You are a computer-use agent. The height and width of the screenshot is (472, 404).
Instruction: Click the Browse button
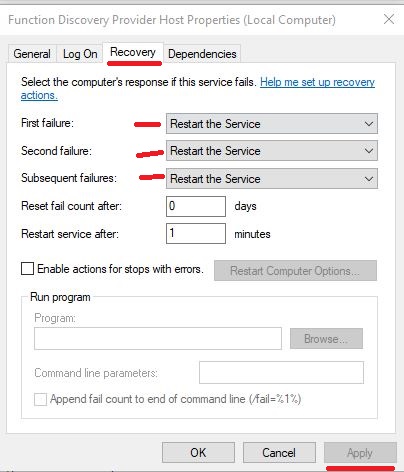click(326, 339)
